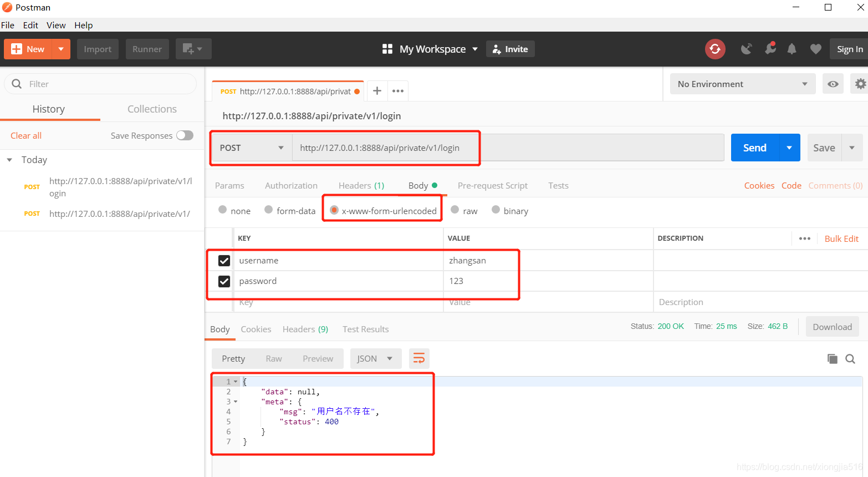Collapse the Today history group
The image size is (868, 477).
[9, 160]
